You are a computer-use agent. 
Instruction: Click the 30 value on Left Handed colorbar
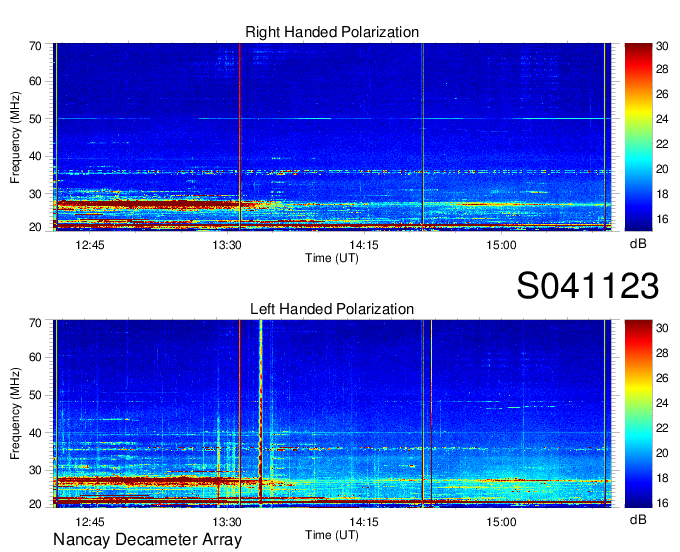click(x=662, y=328)
